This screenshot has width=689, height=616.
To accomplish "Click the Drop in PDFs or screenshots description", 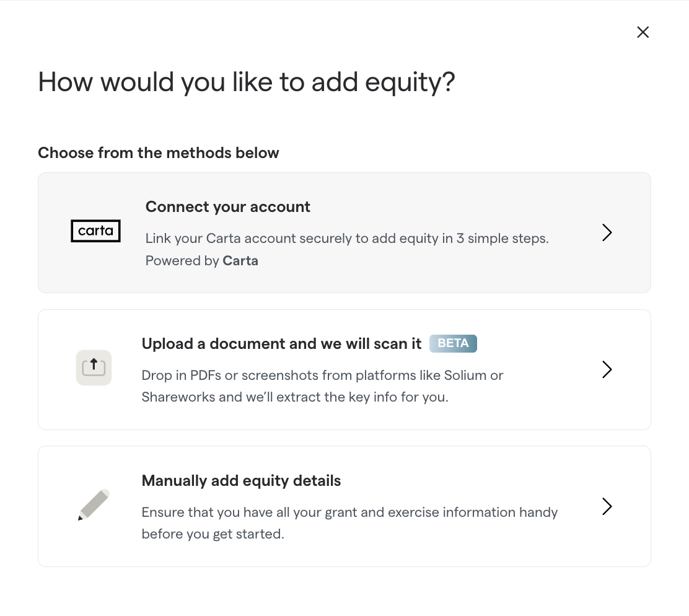I will tap(322, 376).
